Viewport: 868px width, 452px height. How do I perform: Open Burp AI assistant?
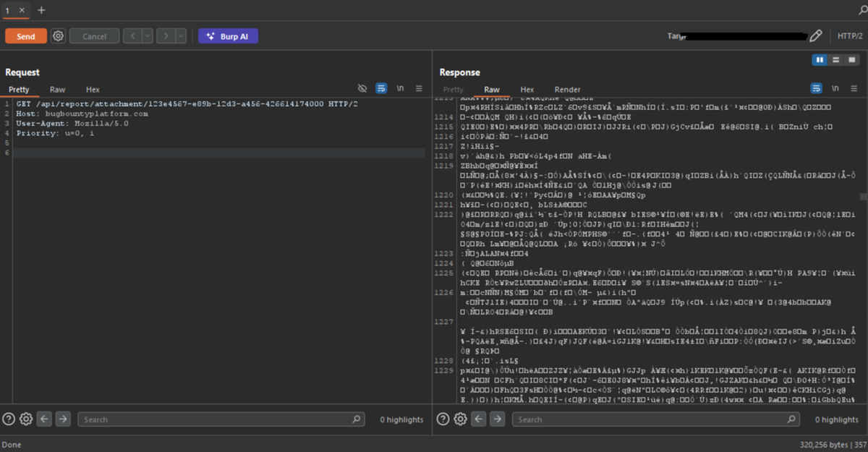(228, 36)
